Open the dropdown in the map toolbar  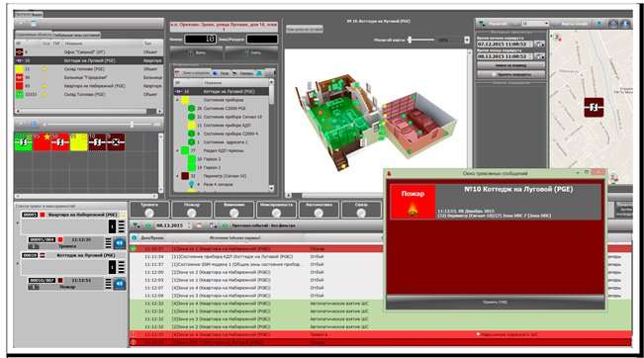pos(535,24)
